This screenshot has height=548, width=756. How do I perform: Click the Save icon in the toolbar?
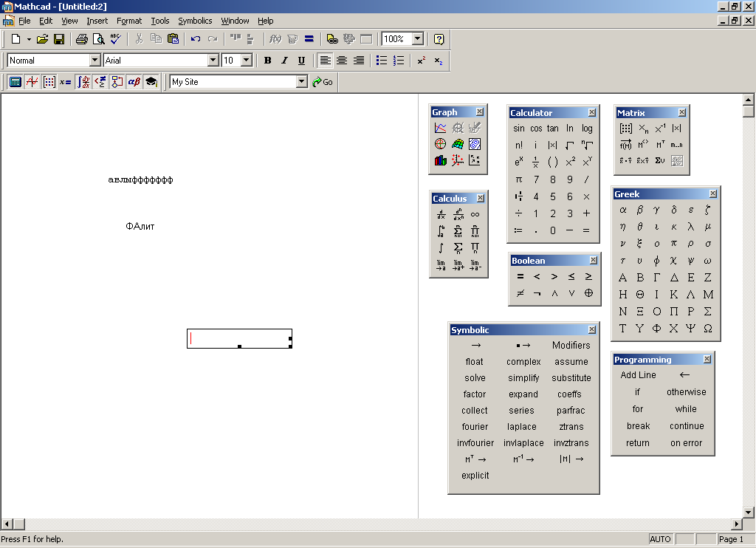(59, 39)
